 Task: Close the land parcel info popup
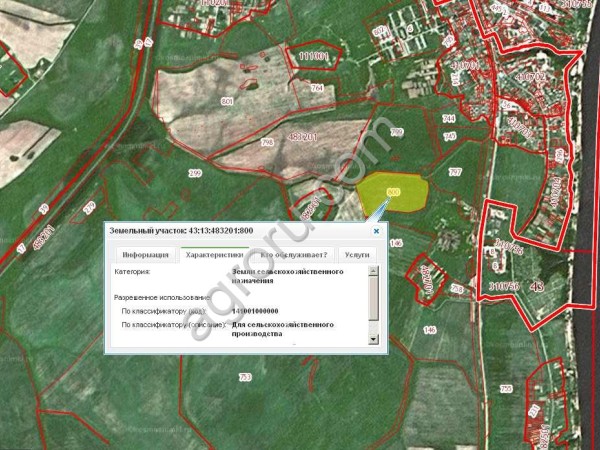(376, 230)
